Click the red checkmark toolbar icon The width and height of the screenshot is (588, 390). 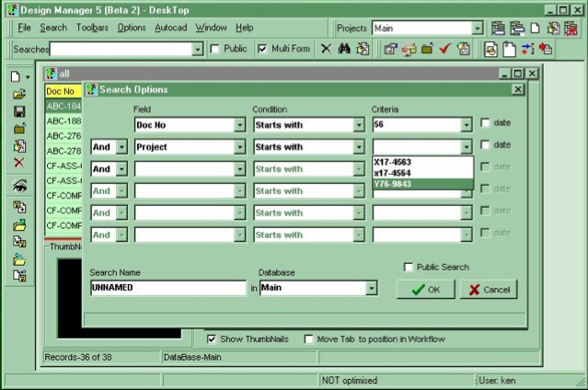point(444,49)
